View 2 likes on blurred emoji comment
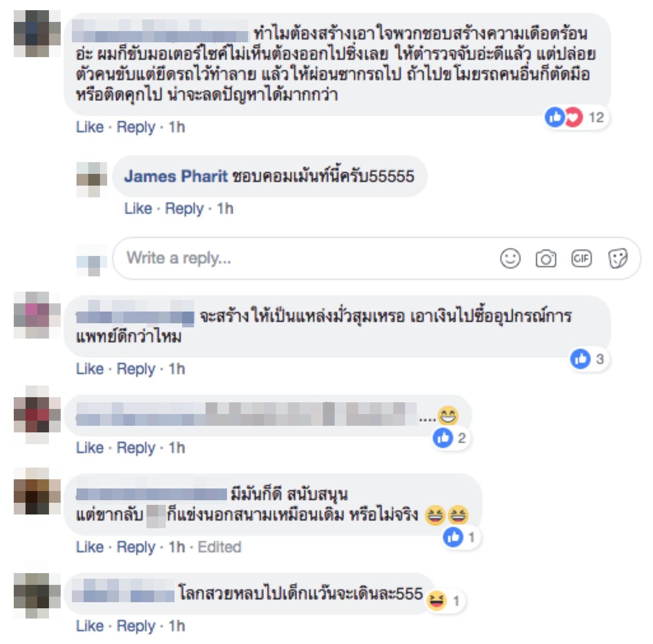The width and height of the screenshot is (653, 644). point(450,438)
